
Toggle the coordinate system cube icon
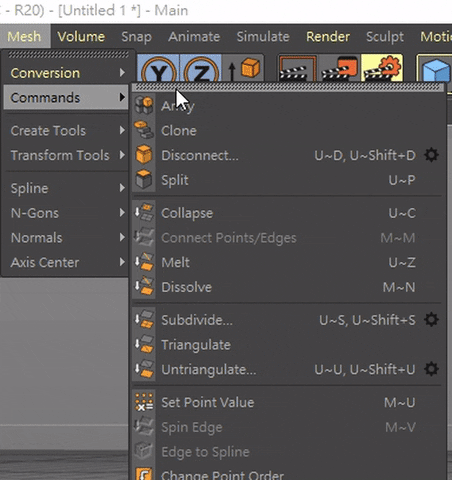pos(243,69)
